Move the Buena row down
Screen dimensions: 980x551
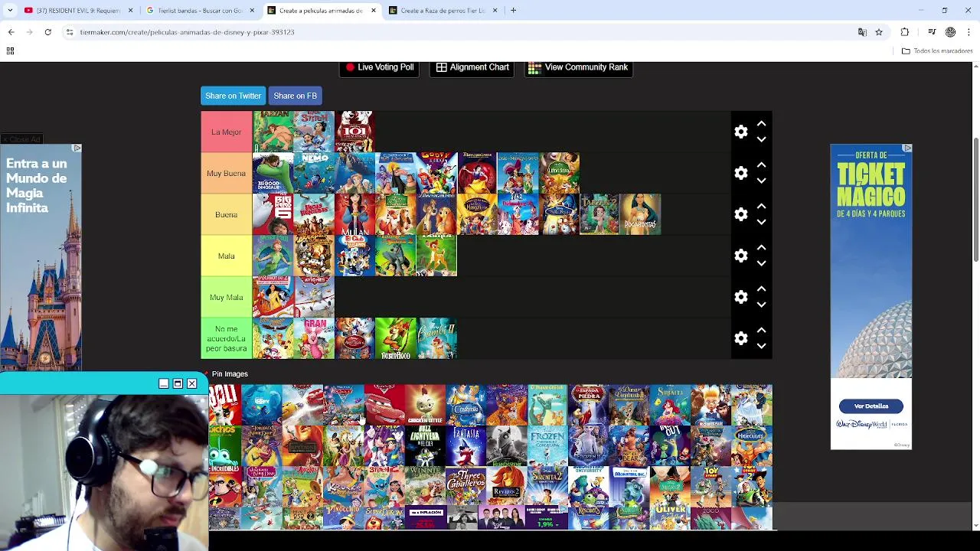(761, 222)
